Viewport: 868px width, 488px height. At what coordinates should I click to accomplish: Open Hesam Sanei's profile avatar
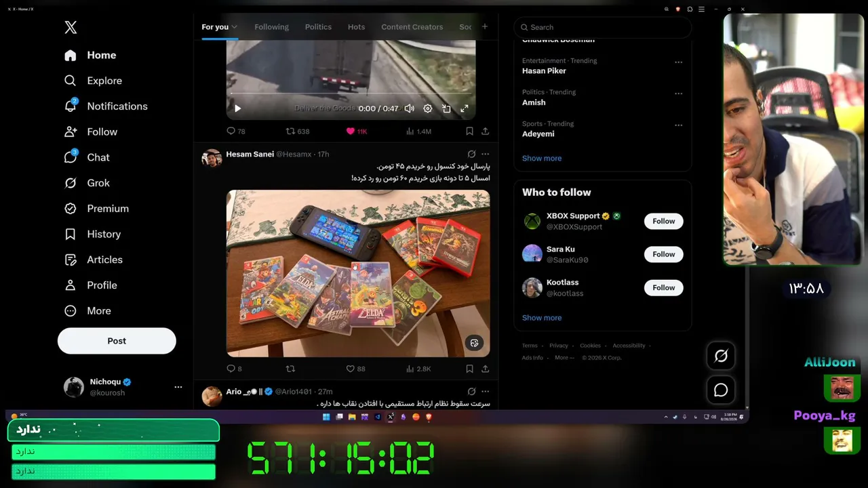tap(212, 158)
